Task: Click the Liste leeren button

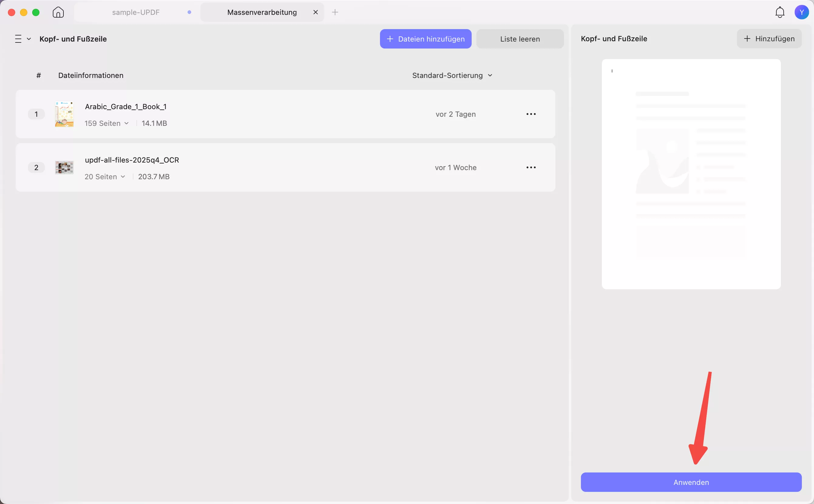Action: pos(520,39)
